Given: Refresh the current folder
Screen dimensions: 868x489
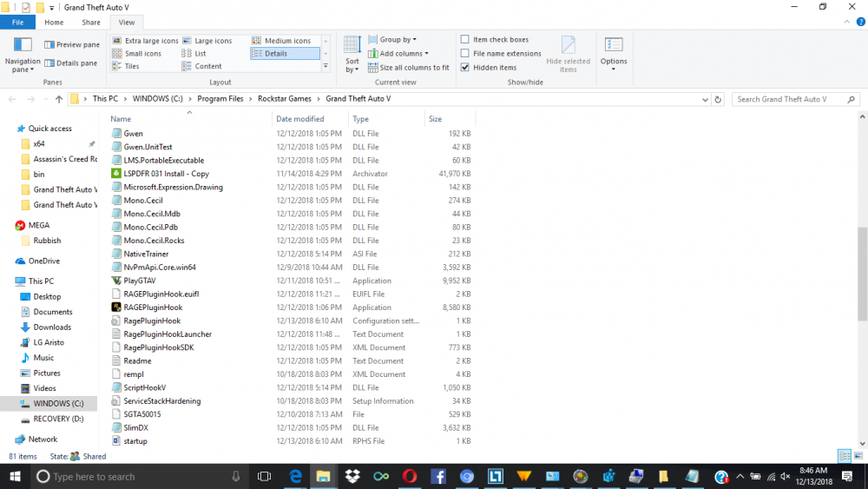Looking at the screenshot, I should tap(718, 99).
